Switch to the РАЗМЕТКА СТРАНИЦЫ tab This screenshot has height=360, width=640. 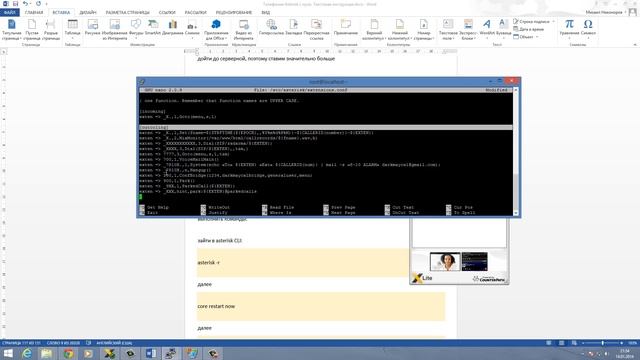click(128, 13)
